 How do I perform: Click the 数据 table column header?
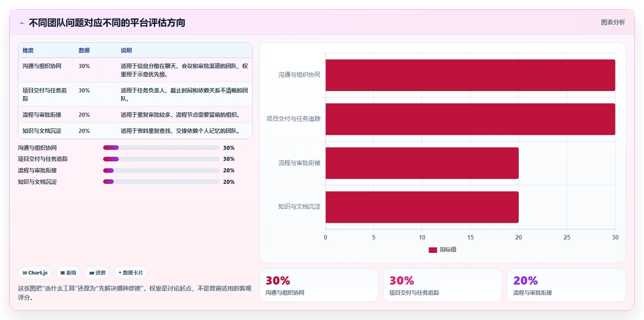pyautogui.click(x=84, y=51)
